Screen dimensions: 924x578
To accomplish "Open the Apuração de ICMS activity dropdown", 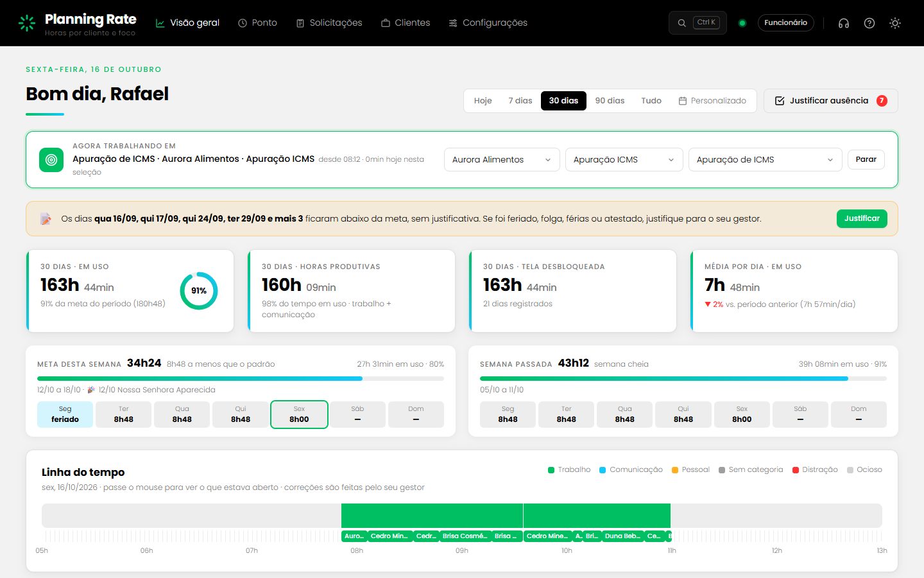I will [765, 160].
